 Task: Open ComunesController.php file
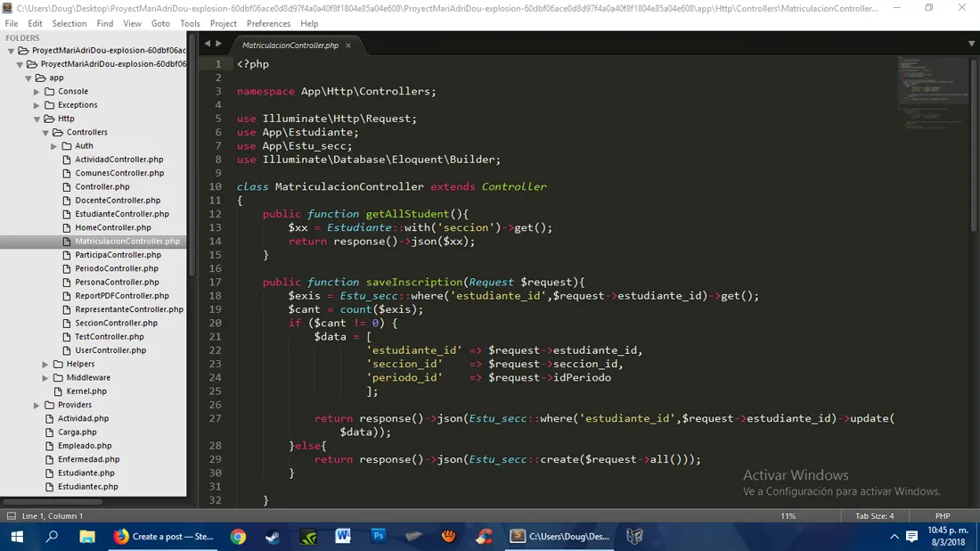[119, 173]
